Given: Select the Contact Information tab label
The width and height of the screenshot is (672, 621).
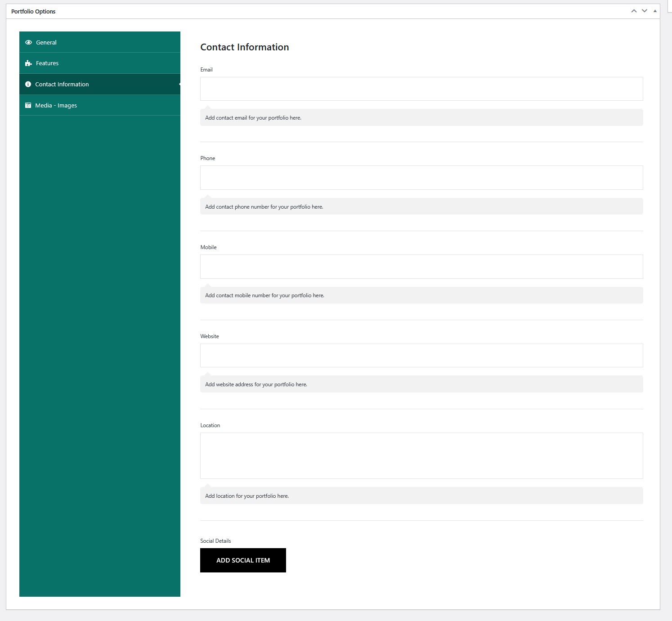Looking at the screenshot, I should (x=62, y=85).
